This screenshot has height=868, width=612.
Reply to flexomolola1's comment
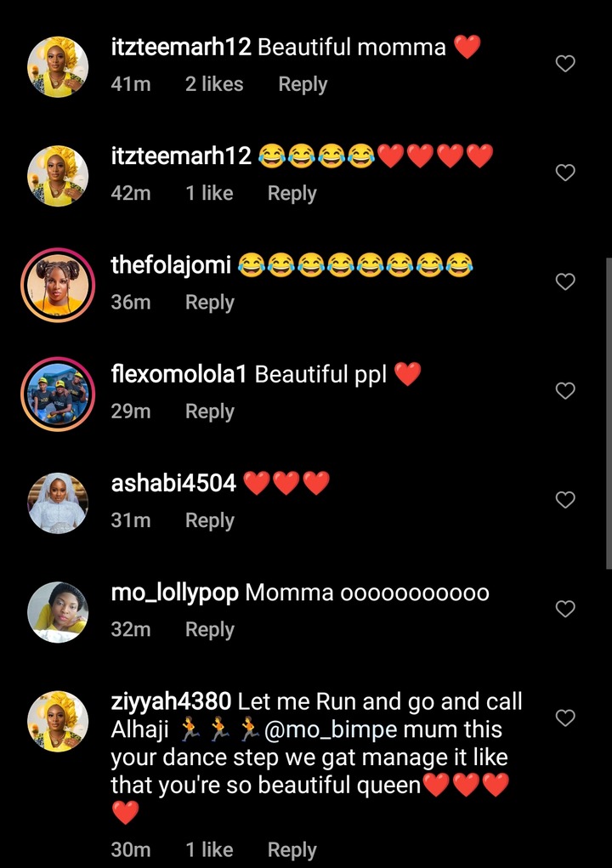click(x=209, y=411)
